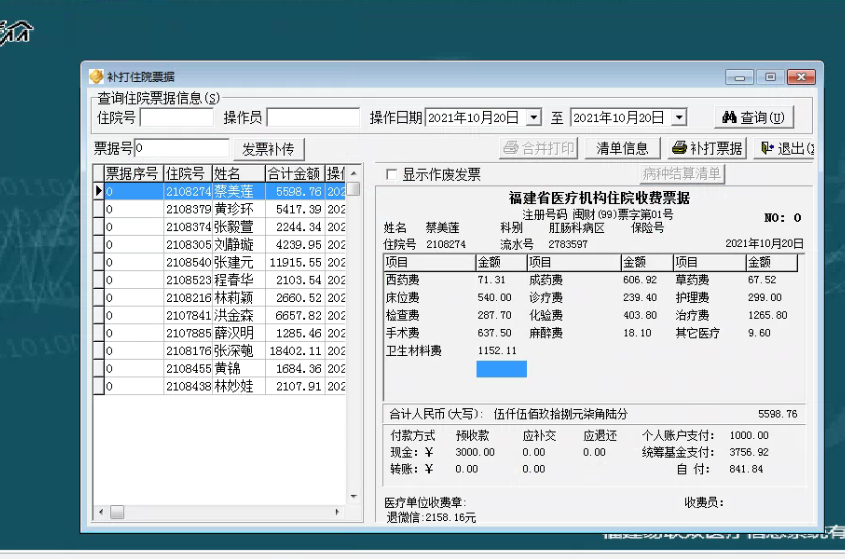
Task: Click the horizontal scrollbar thumb
Action: pos(117,512)
